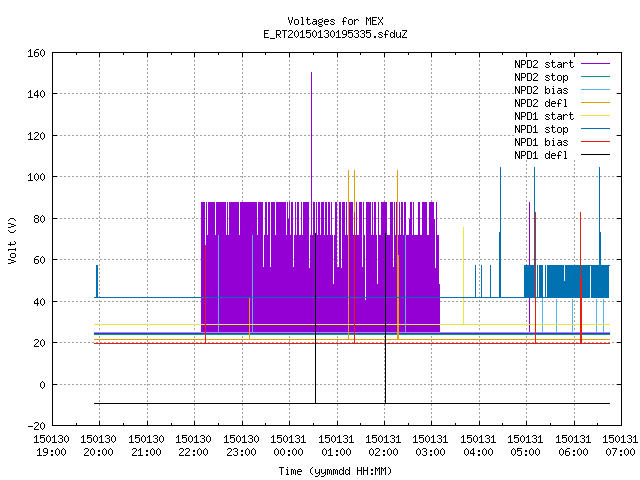
Task: Click the 80 y-axis tick label
Action: point(39,219)
